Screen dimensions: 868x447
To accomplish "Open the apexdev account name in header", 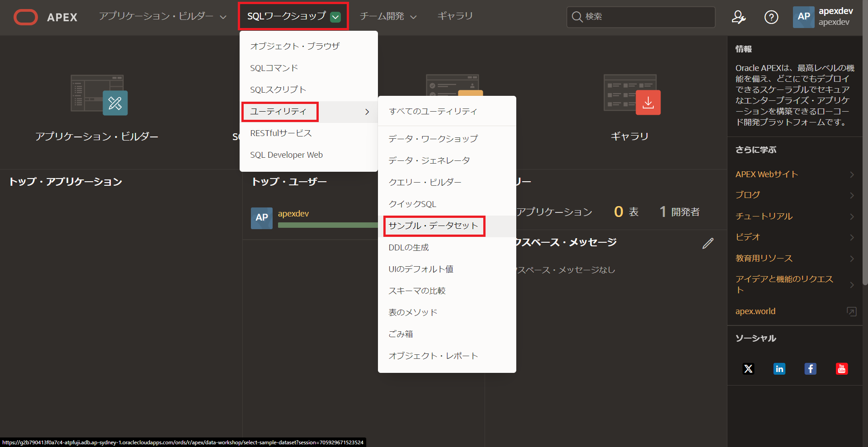I will 836,11.
